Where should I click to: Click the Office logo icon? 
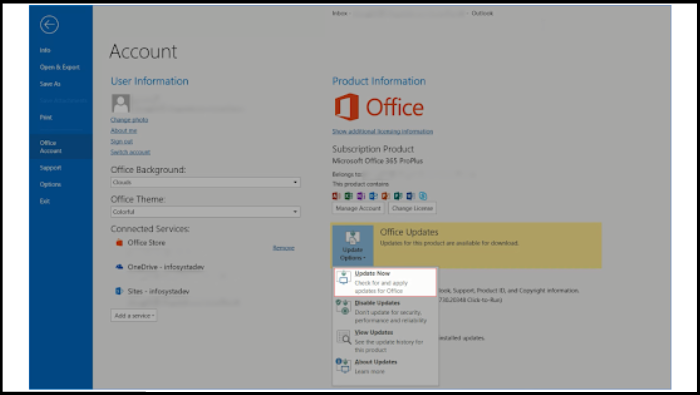347,107
